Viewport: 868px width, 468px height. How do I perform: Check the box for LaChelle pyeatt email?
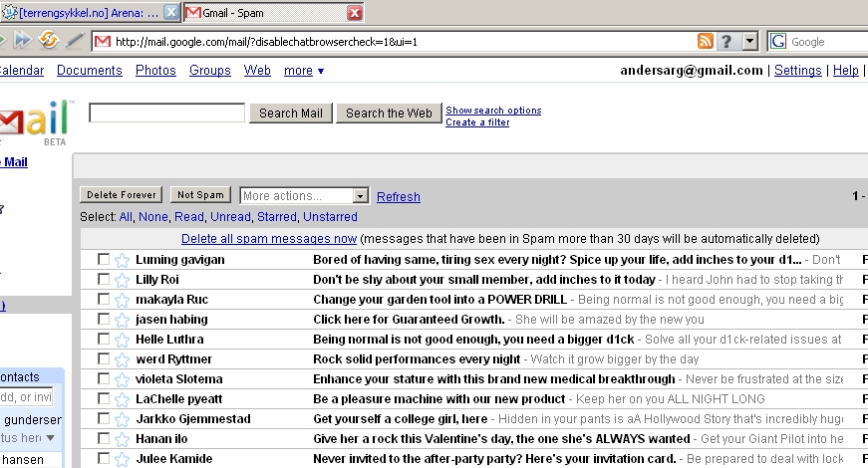[103, 398]
